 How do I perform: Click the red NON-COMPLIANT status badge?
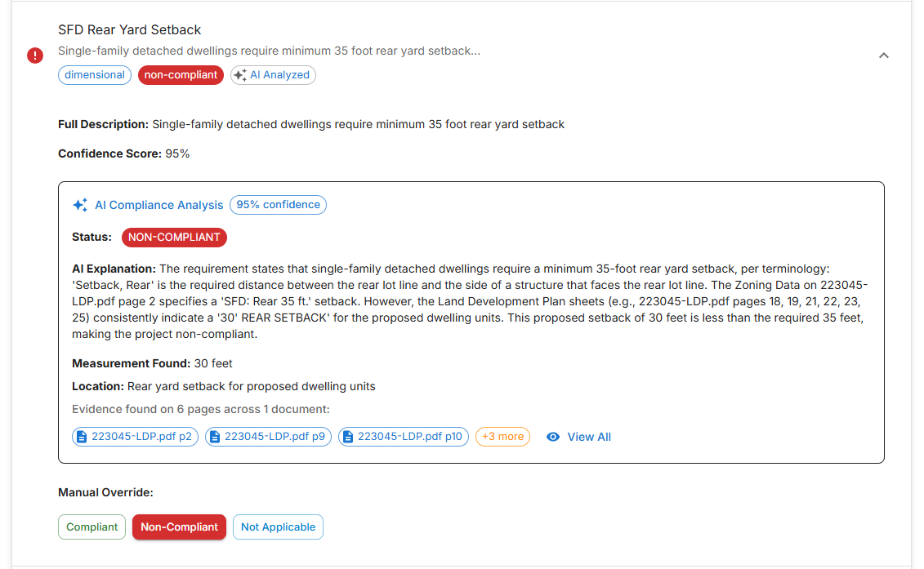(174, 238)
